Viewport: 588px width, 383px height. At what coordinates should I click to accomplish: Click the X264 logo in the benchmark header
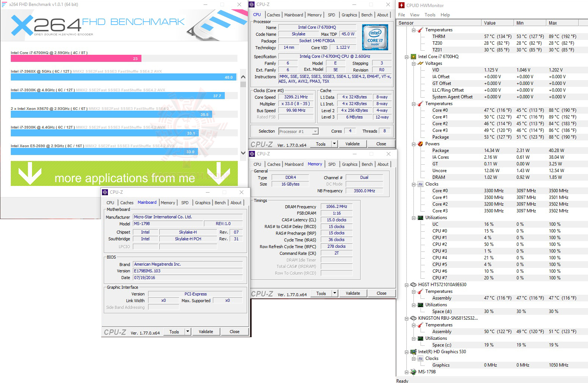46,25
